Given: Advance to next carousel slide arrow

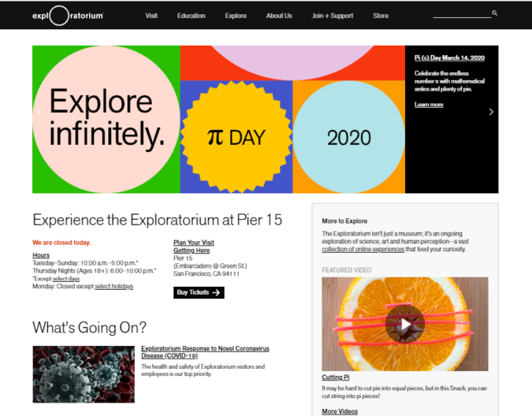Looking at the screenshot, I should tap(491, 112).
